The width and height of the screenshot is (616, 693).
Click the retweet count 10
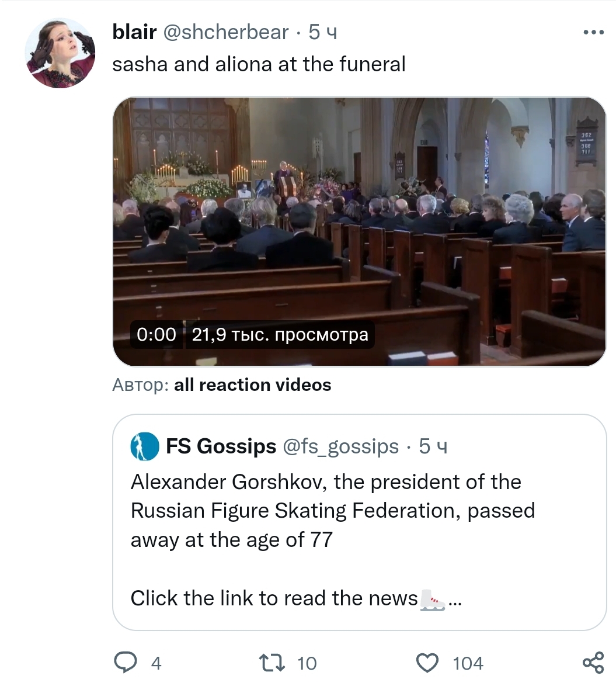(x=307, y=663)
